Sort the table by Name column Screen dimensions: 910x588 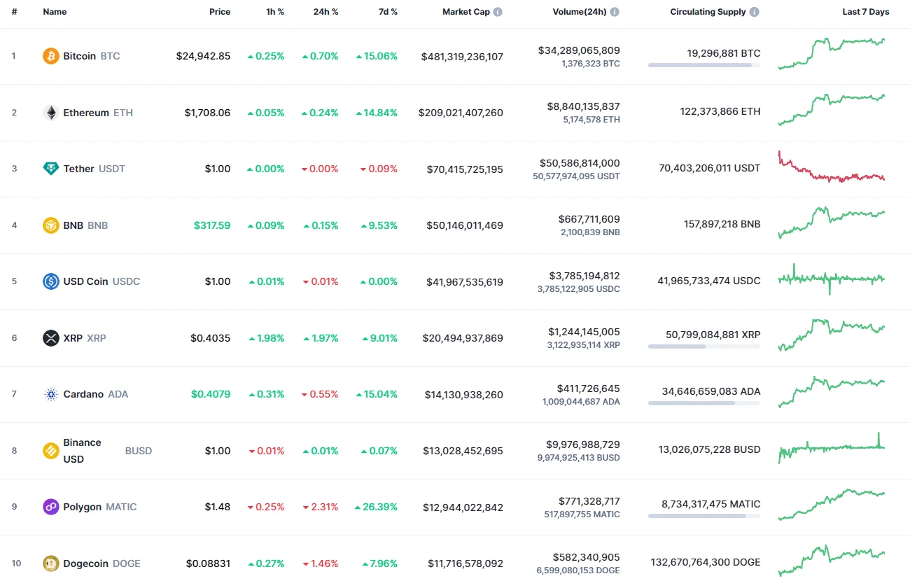coord(54,12)
